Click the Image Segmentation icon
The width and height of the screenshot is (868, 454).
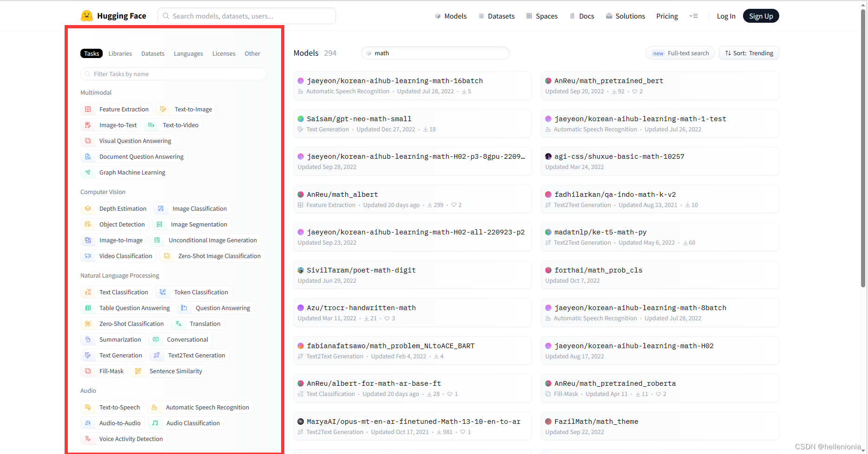click(159, 225)
